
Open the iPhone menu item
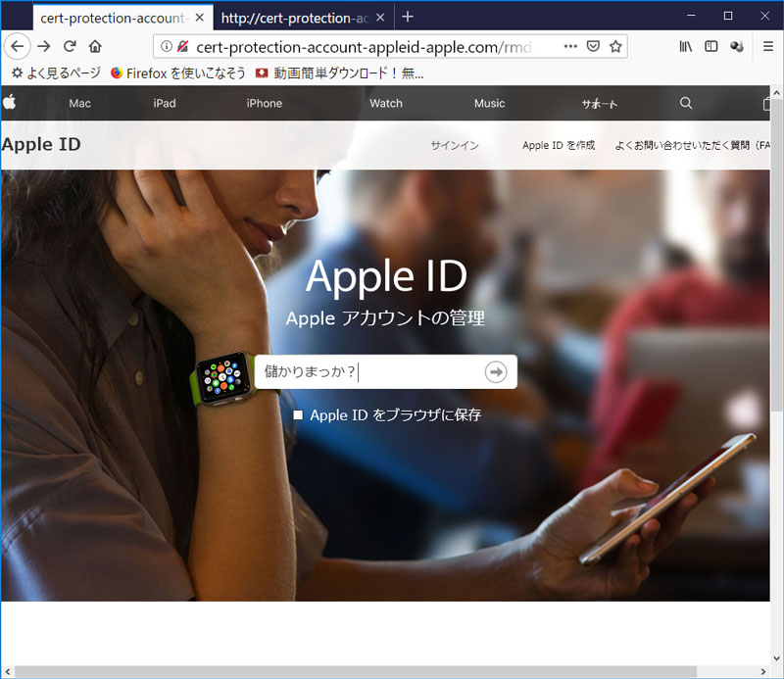coord(264,103)
